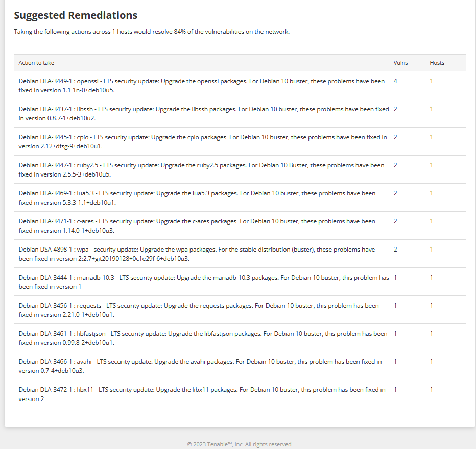Click the vuln count 4 for openssl

click(x=395, y=81)
